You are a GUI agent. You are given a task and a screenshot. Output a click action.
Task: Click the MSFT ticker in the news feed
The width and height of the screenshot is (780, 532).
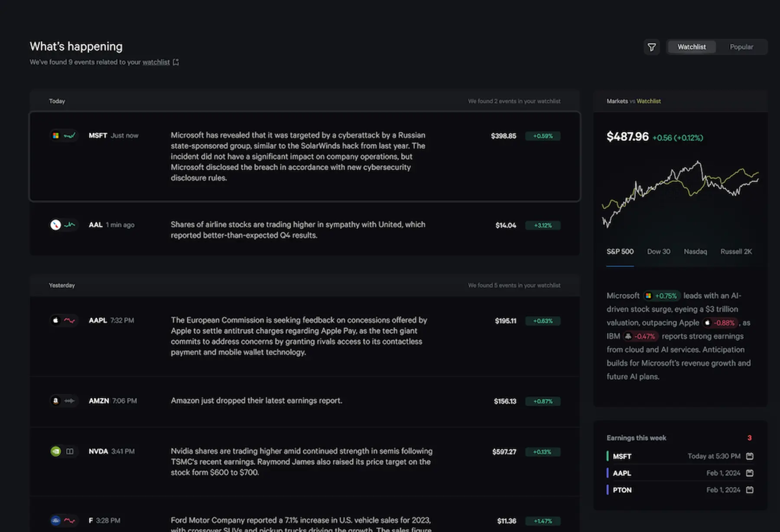(98, 136)
